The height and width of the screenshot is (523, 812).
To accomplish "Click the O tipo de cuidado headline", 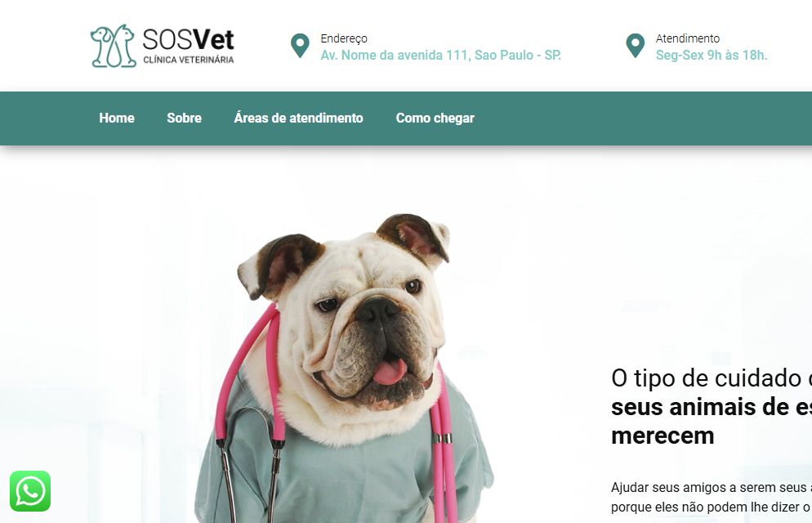I will click(x=712, y=378).
